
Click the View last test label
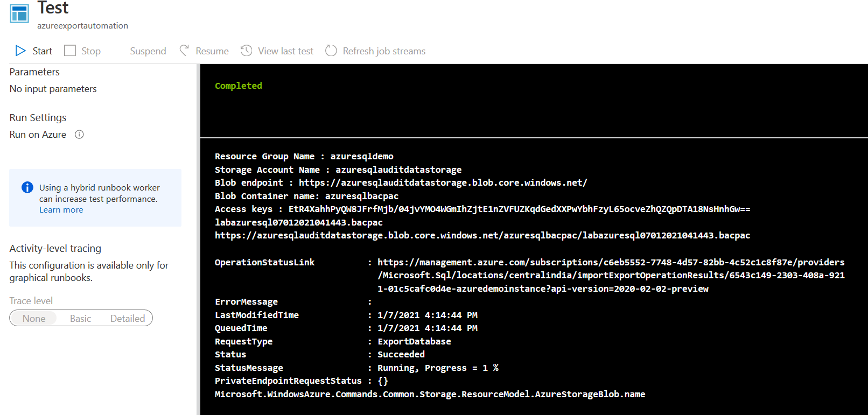point(285,51)
